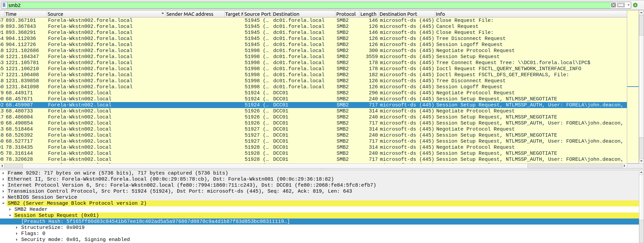Screen dimensions: 644x243
Task: Expand the Ethernet II details
Action: pyautogui.click(x=3, y=179)
